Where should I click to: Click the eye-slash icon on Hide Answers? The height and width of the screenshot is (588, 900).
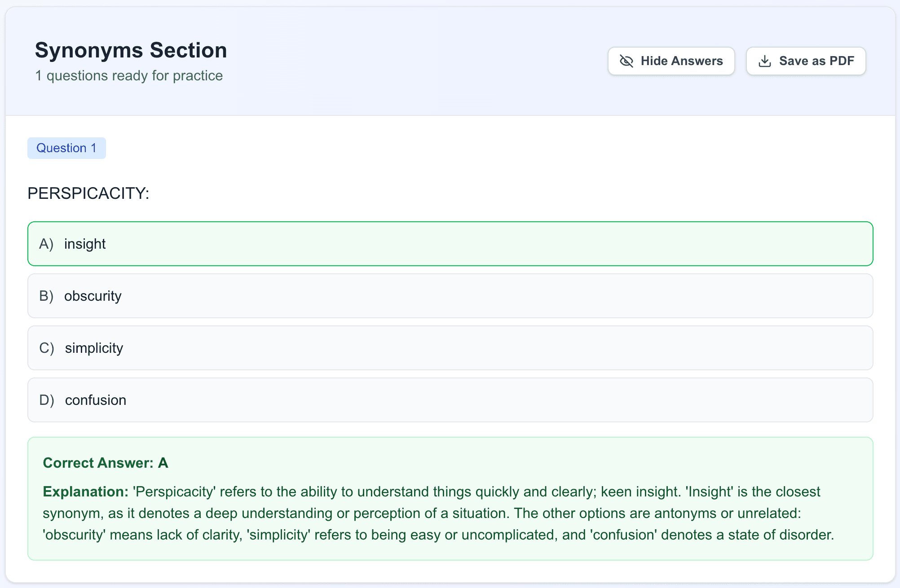[x=626, y=61]
